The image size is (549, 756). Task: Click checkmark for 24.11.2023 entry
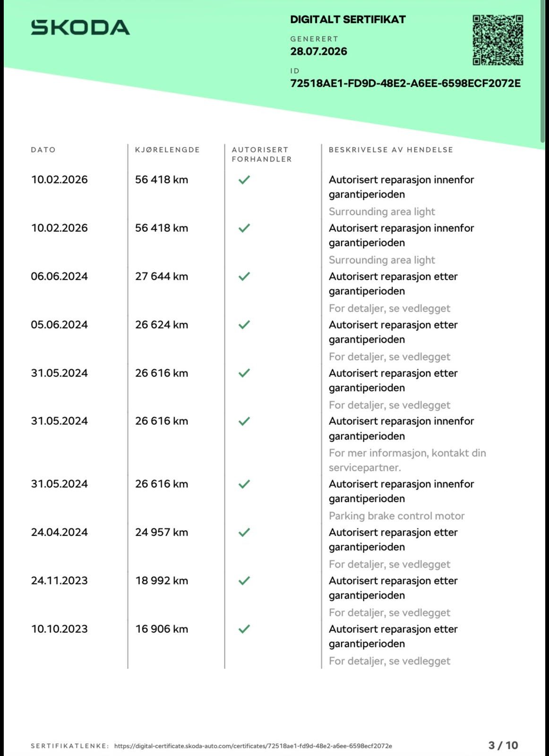coord(244,580)
